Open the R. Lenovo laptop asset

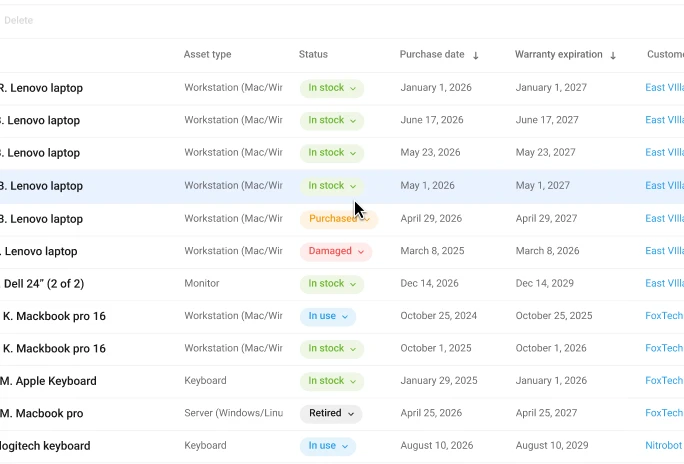coord(41,88)
